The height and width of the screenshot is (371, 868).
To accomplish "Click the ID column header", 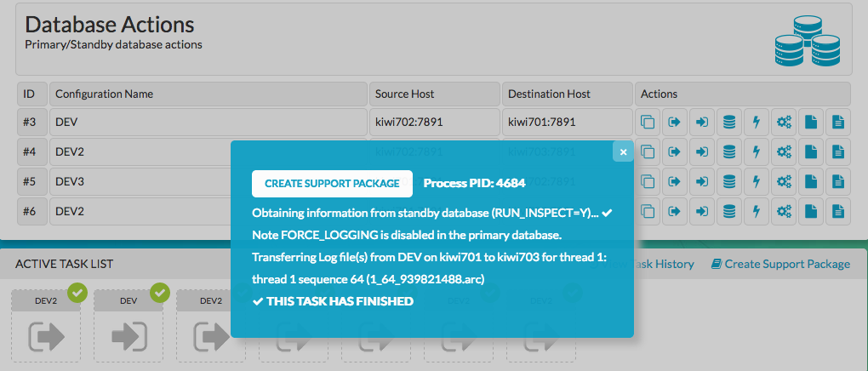I will point(32,94).
